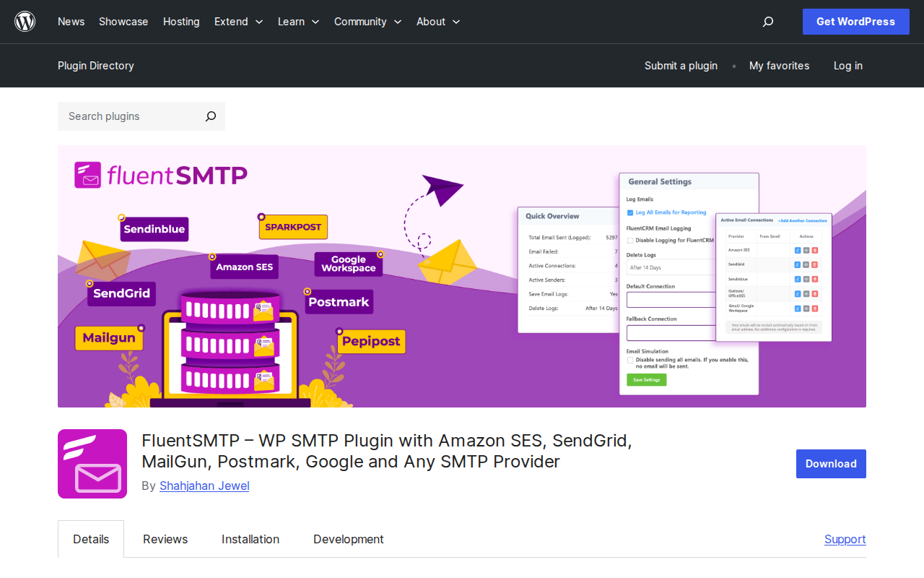Screen dimensions: 924x578
Task: Click the magnifier icon in the plugin search box
Action: coord(209,116)
